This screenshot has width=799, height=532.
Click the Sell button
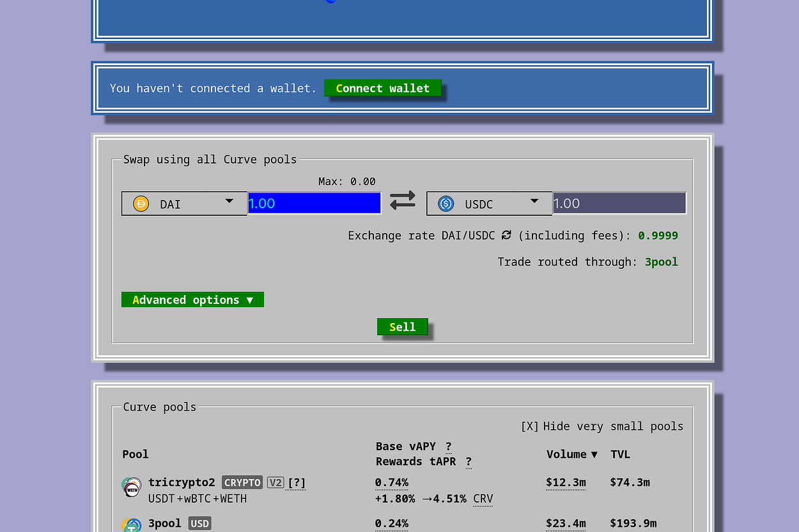[x=402, y=326]
